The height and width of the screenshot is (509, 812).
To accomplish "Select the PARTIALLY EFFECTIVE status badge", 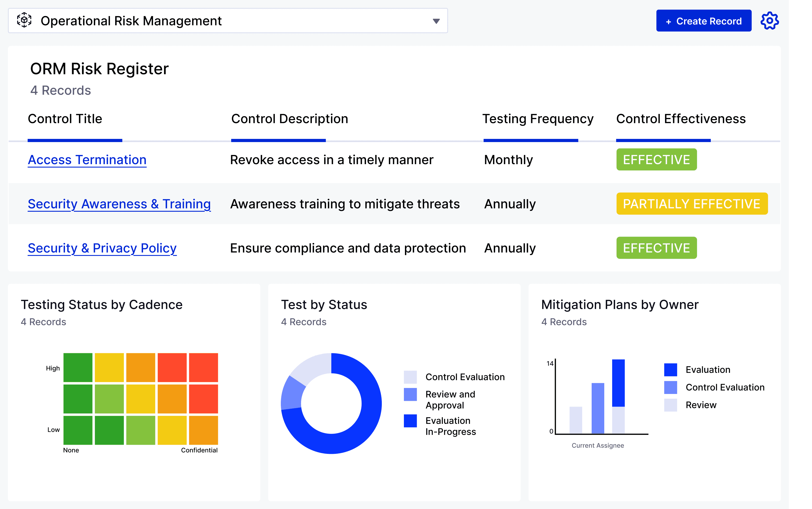I will 691,203.
